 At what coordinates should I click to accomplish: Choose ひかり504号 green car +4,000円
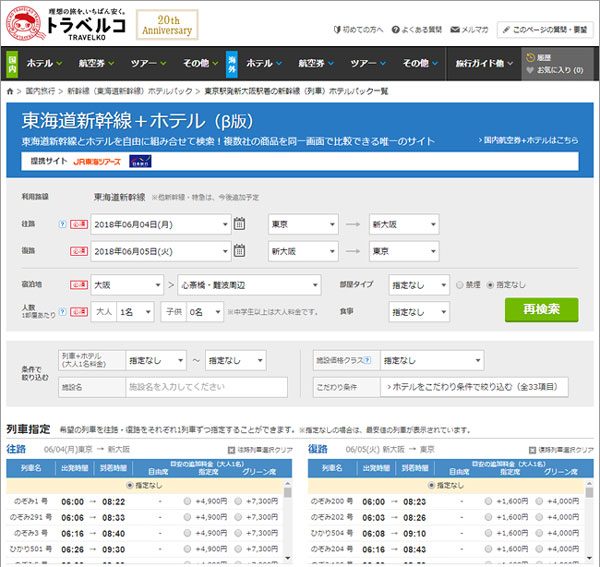click(x=539, y=533)
